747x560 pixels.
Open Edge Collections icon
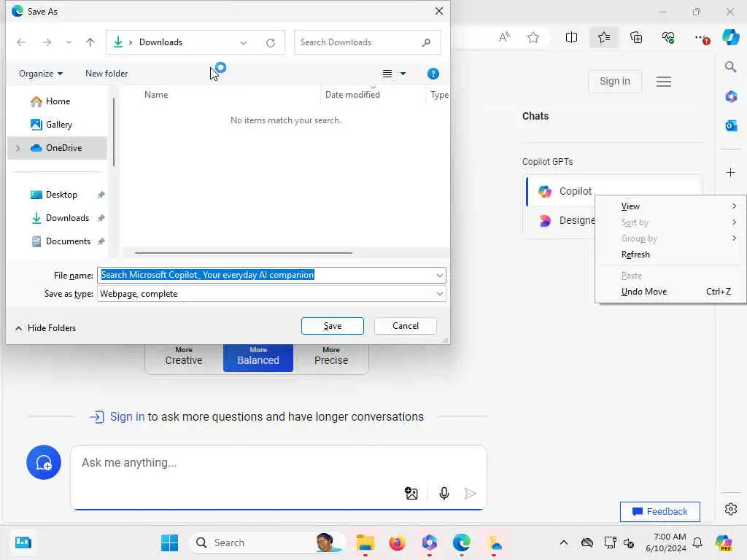tap(636, 37)
